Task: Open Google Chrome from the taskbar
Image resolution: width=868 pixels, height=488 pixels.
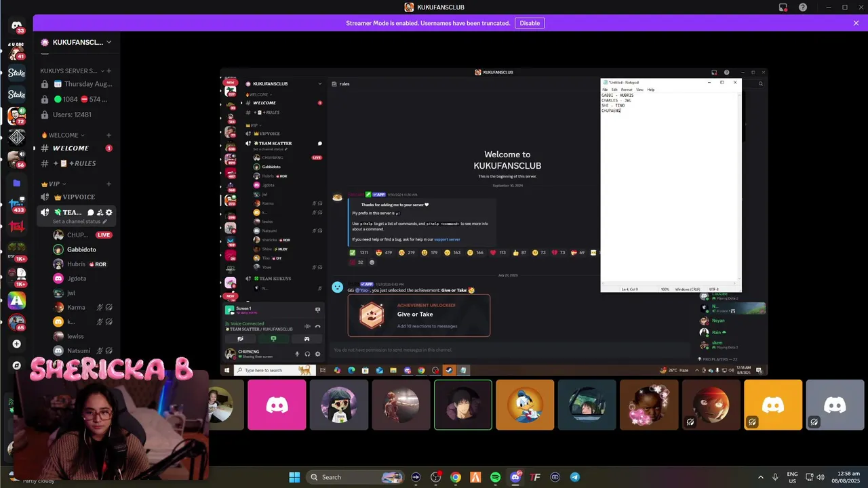Action: [x=456, y=477]
